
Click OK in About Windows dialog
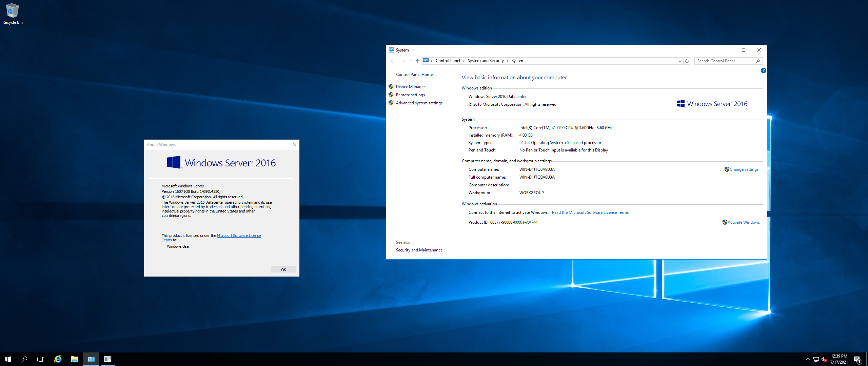(x=284, y=270)
